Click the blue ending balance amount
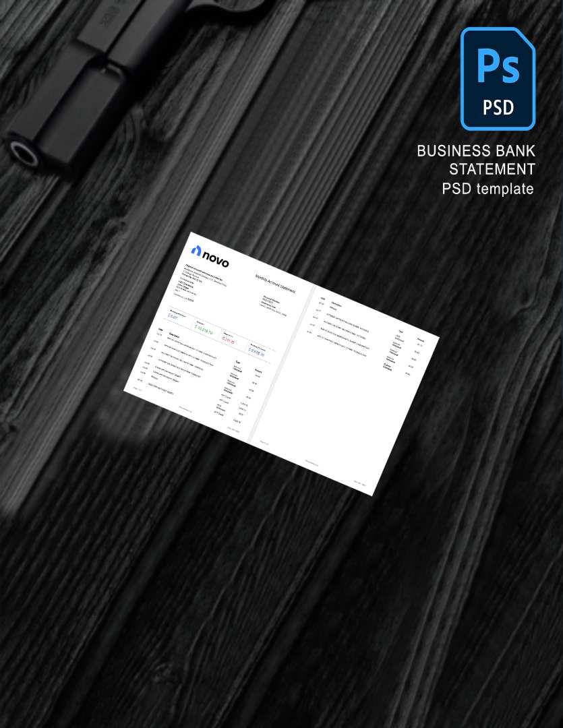This screenshot has width=563, height=728. [x=256, y=351]
